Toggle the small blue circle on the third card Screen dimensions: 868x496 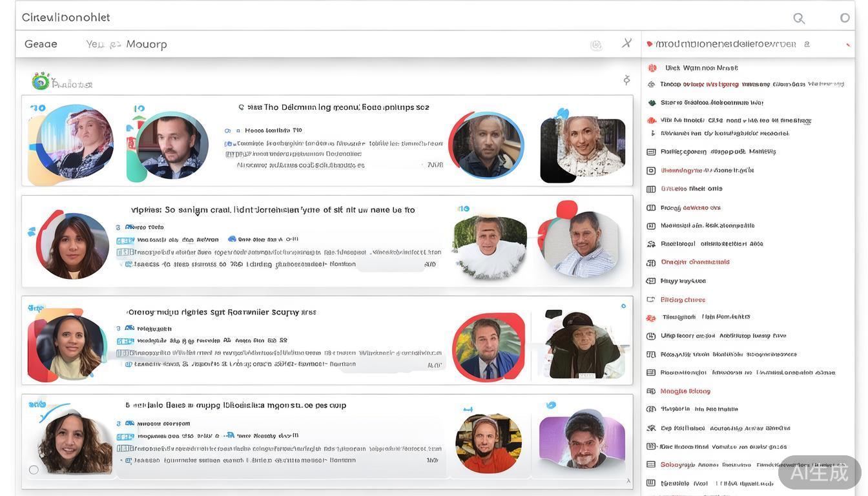coord(623,306)
